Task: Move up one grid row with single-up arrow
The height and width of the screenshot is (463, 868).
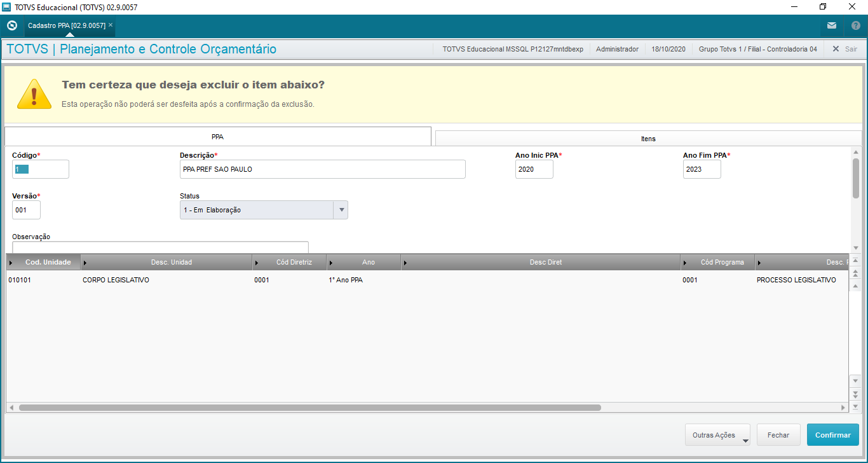Action: [855, 286]
